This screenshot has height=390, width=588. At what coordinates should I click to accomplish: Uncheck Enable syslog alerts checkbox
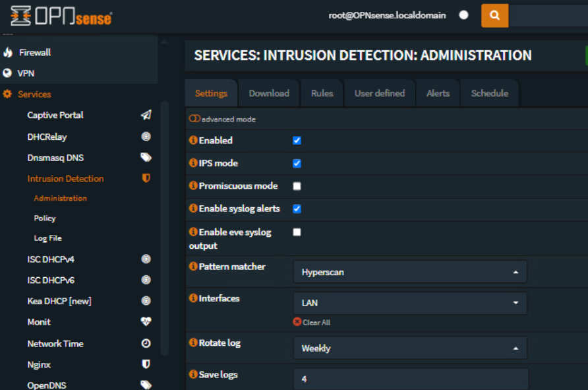coord(297,209)
